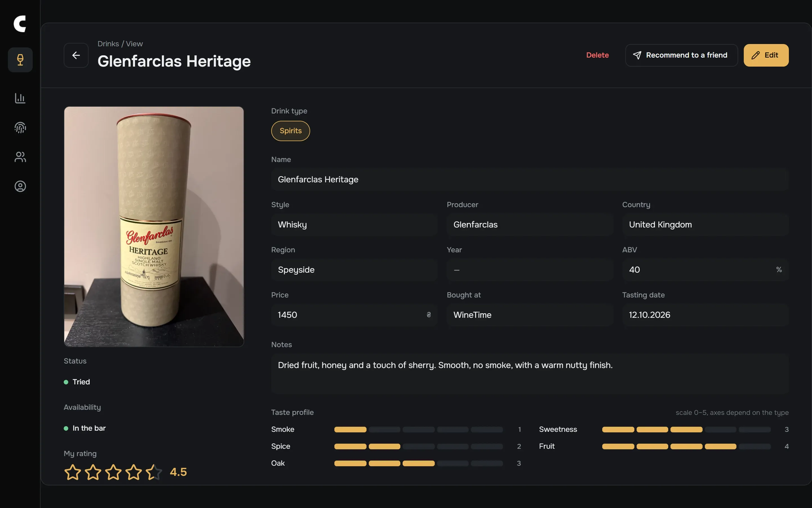Click Recommend to a friend

pos(681,55)
